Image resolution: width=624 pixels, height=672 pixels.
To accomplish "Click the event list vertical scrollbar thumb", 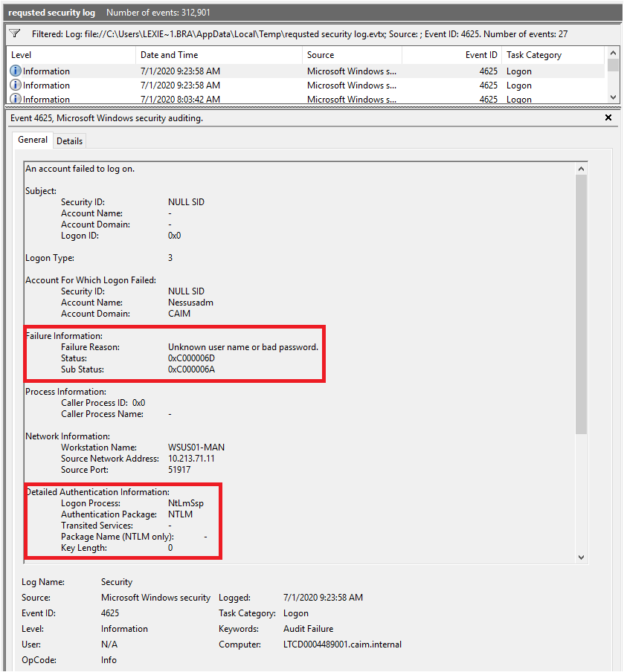I will pyautogui.click(x=614, y=67).
